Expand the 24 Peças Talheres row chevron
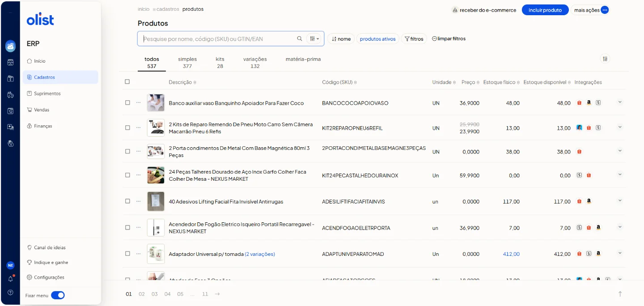The width and height of the screenshot is (644, 306). [x=620, y=174]
